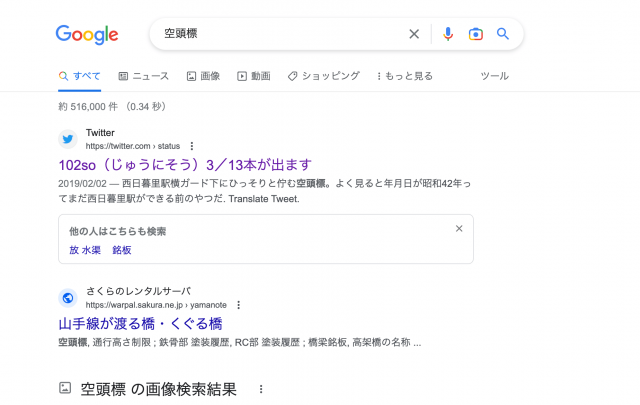This screenshot has height=405, width=640.
Task: Open Twitter result favicon
Action: pyautogui.click(x=68, y=139)
